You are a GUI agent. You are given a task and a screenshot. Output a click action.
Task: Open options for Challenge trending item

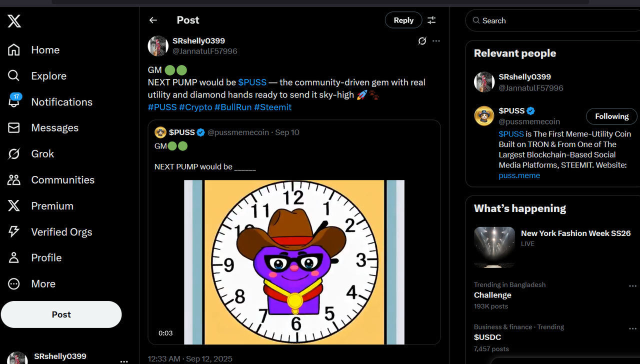tap(632, 286)
